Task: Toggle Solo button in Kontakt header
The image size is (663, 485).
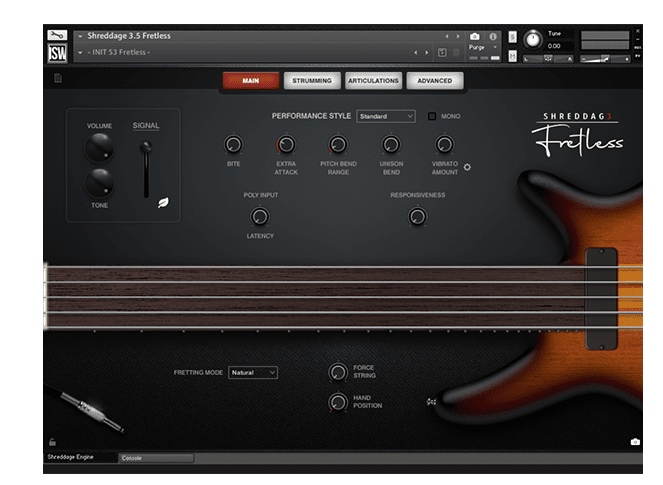Action: [512, 37]
